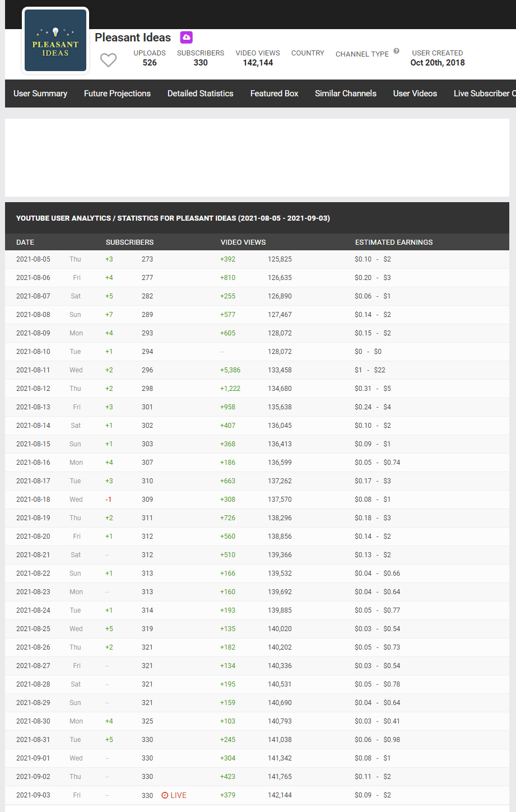Click the +7 subscriber gain on 2021-08-08

pyautogui.click(x=109, y=315)
